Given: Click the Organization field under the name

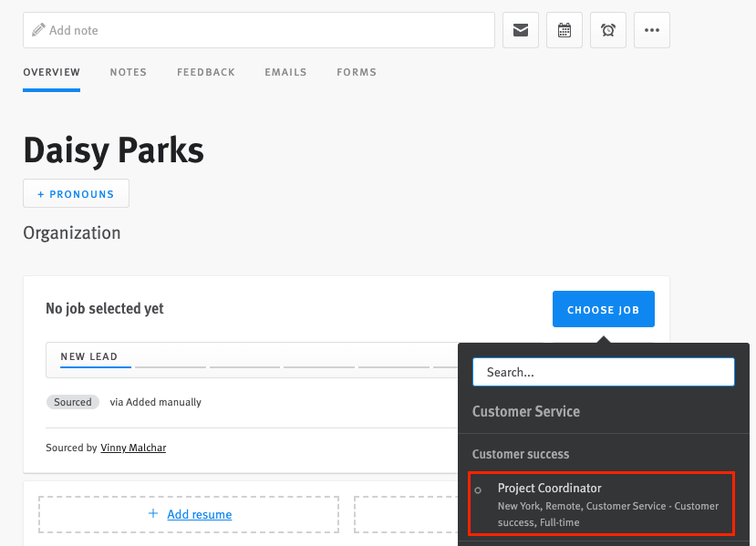Looking at the screenshot, I should [x=72, y=232].
